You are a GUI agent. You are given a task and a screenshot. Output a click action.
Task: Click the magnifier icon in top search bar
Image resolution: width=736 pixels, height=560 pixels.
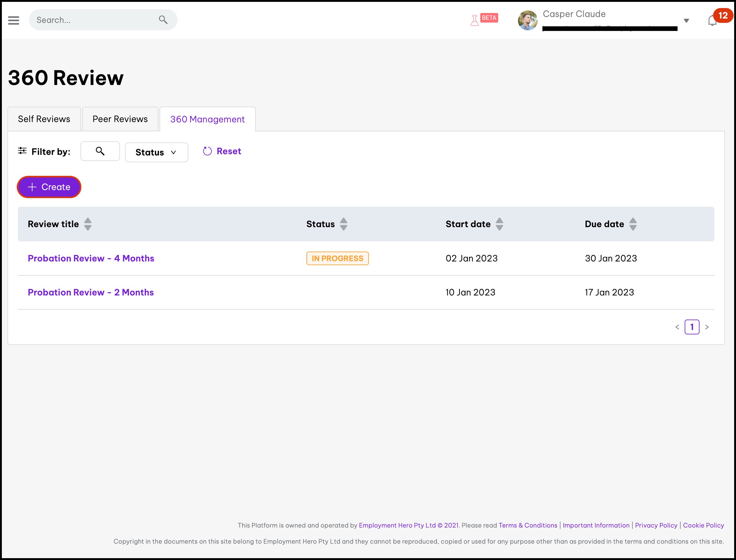coord(163,20)
